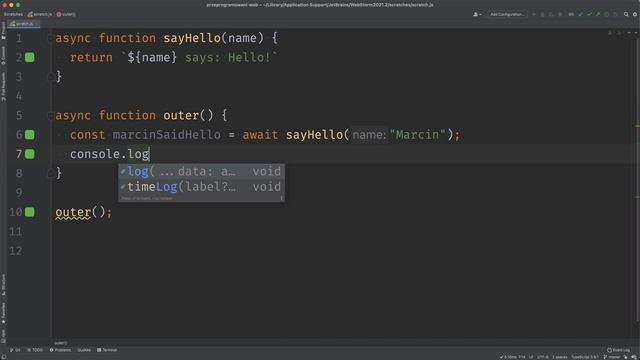Open the Favorites tool window sidebar button
This screenshot has width=640, height=360.
(3, 313)
